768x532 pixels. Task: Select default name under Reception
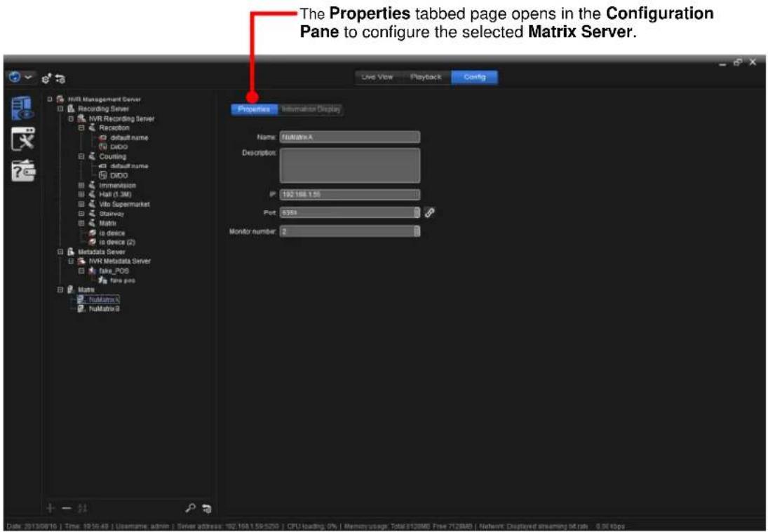129,137
